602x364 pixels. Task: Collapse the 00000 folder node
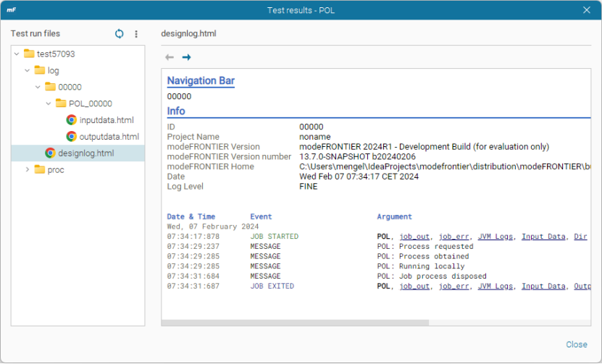[38, 87]
